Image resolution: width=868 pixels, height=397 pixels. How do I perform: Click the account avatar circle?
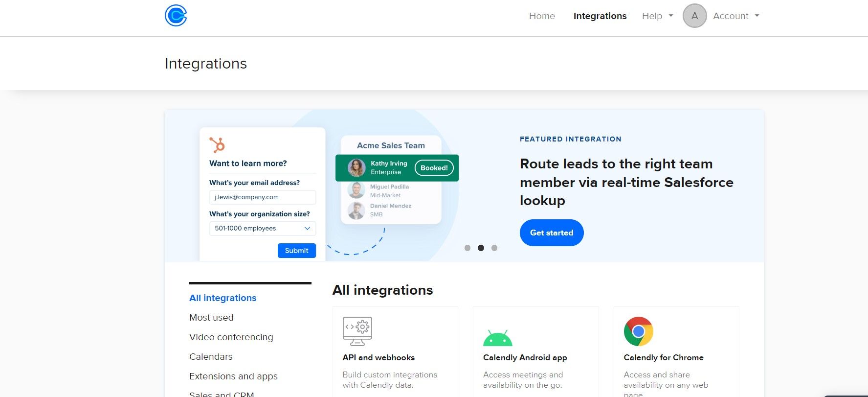694,16
